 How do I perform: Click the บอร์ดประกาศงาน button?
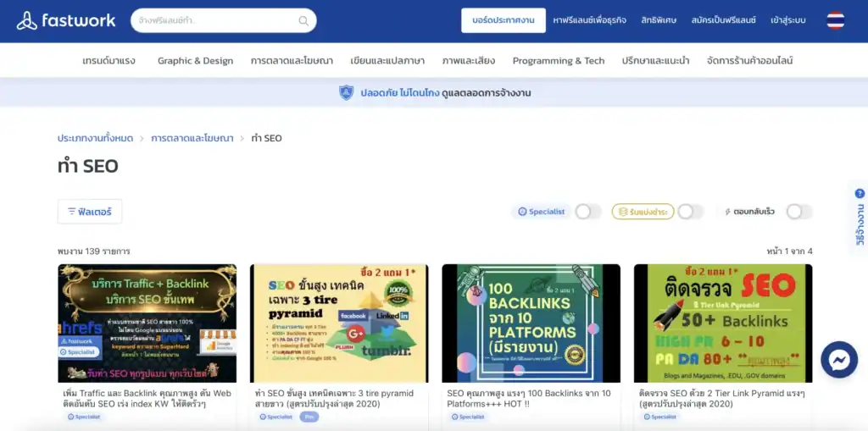[504, 20]
